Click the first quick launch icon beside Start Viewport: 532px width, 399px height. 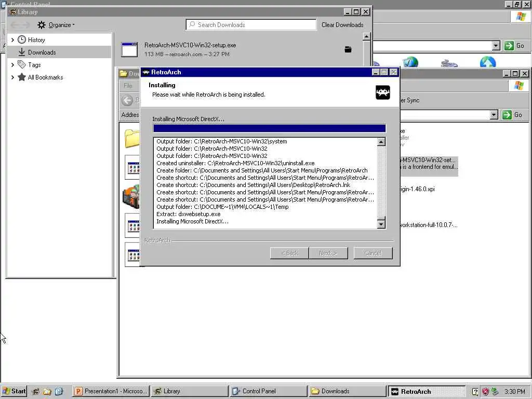point(35,392)
